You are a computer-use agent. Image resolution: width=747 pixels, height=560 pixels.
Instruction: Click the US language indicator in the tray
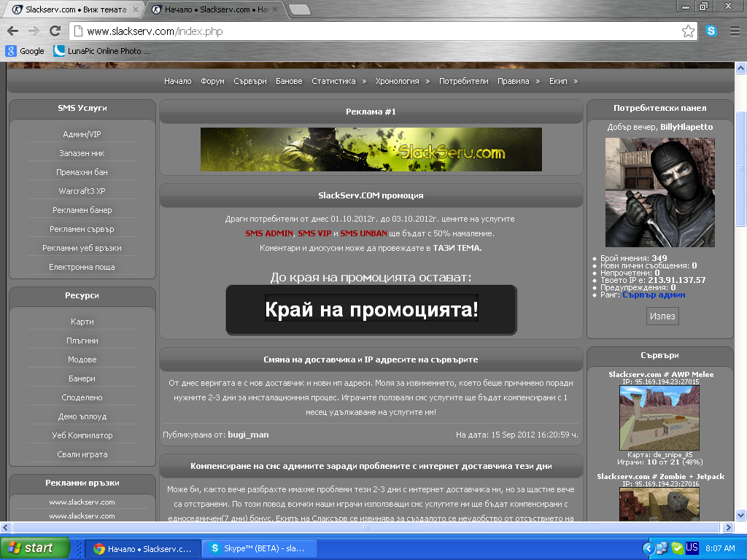(x=692, y=548)
